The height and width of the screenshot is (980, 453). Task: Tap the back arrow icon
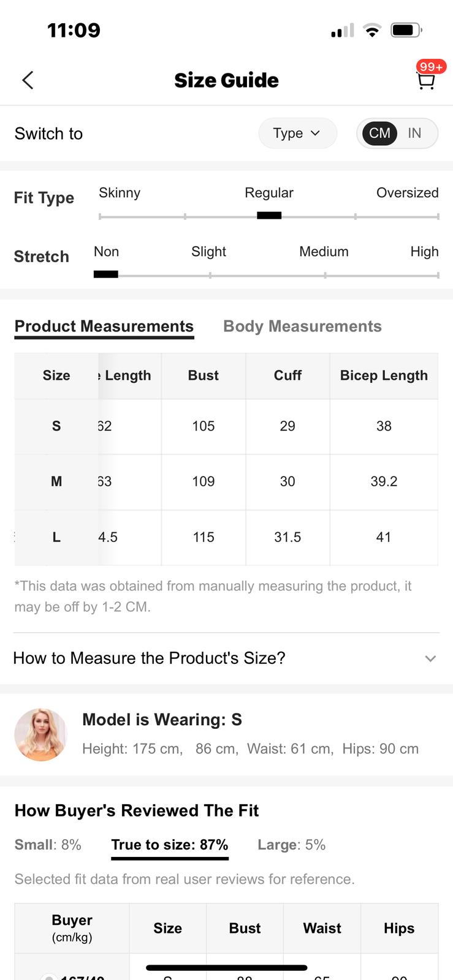(x=28, y=80)
